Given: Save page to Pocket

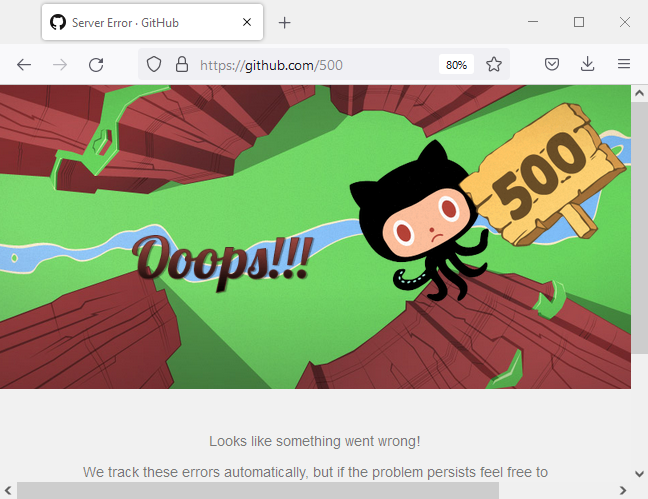Looking at the screenshot, I should (552, 64).
